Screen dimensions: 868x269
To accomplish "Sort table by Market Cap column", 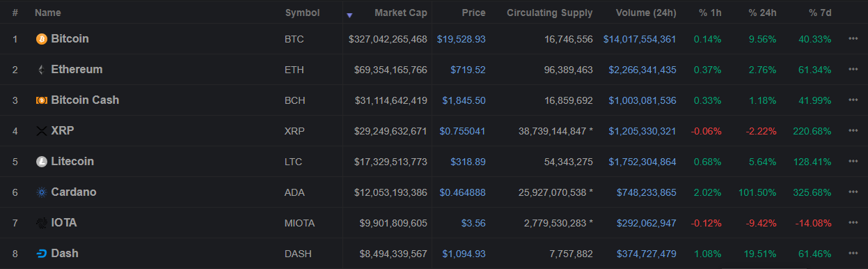I will click(400, 13).
